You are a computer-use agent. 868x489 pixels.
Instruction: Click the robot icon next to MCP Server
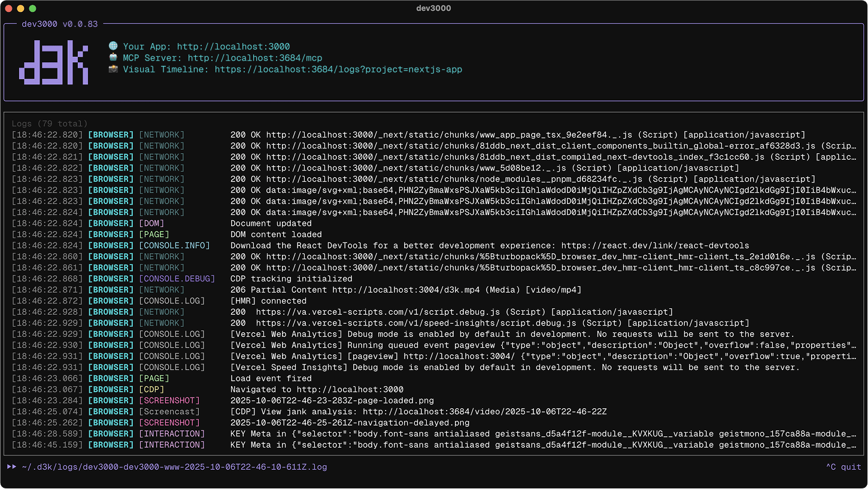113,57
